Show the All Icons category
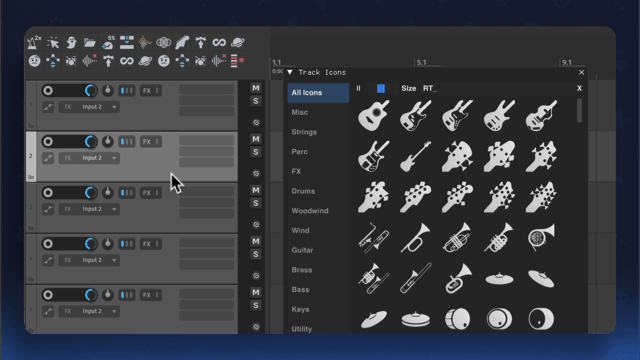The width and height of the screenshot is (640, 360). pyautogui.click(x=318, y=93)
